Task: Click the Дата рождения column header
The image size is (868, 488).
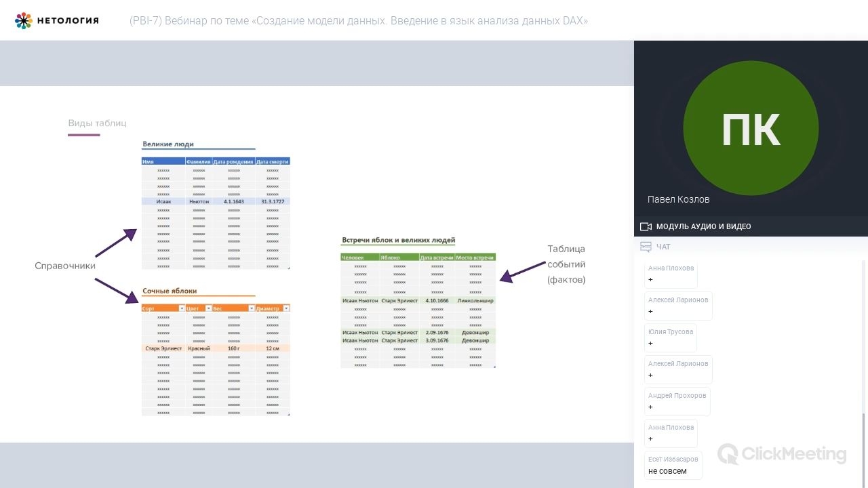Action: pos(234,161)
